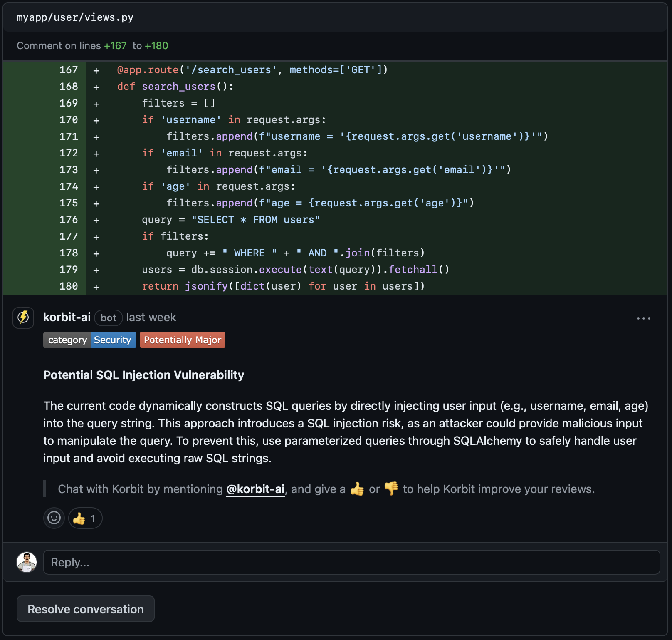The image size is (672, 640).
Task: Select line number 171
Action: tap(69, 136)
